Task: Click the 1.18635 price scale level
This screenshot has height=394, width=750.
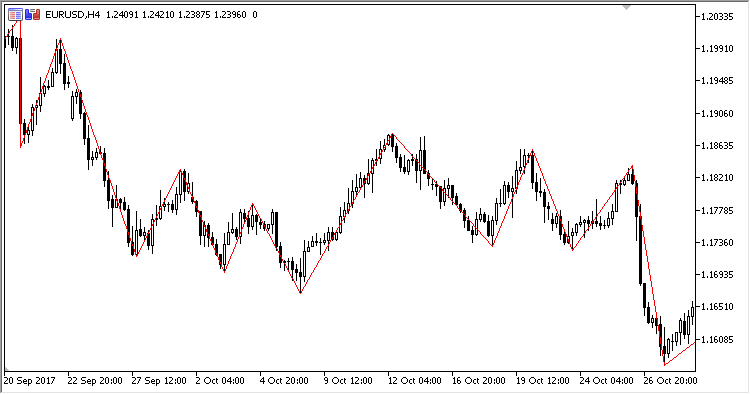Action: [717, 146]
